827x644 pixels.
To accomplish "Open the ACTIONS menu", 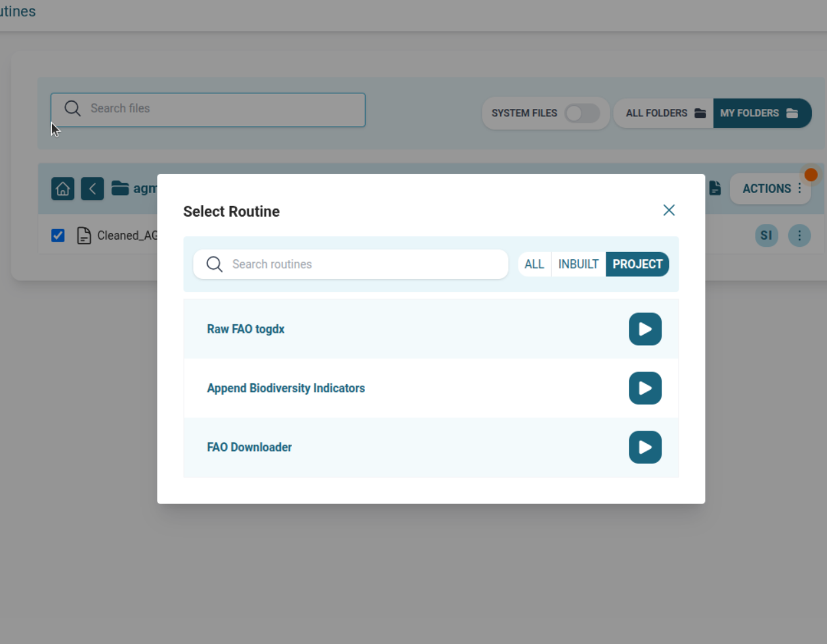I will [771, 188].
